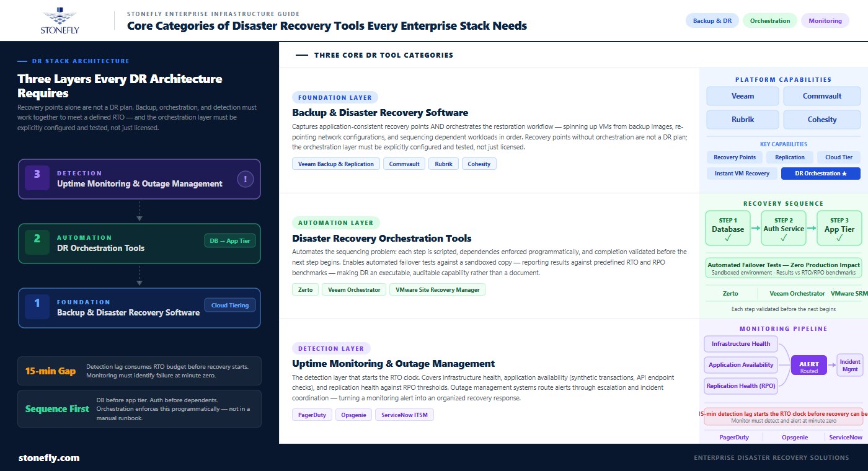The height and width of the screenshot is (471, 868).
Task: Click the Veeam platform capability tile
Action: tap(743, 96)
